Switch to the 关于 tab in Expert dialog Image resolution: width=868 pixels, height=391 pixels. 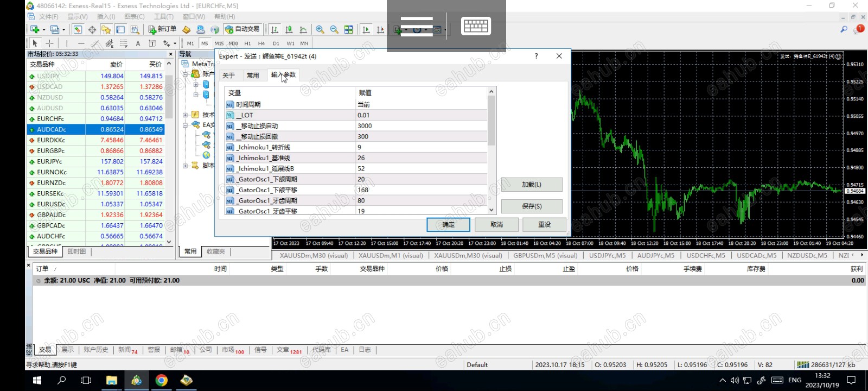229,75
